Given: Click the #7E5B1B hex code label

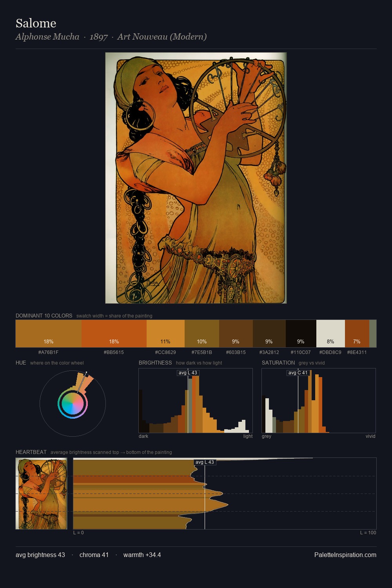Looking at the screenshot, I should (x=202, y=352).
